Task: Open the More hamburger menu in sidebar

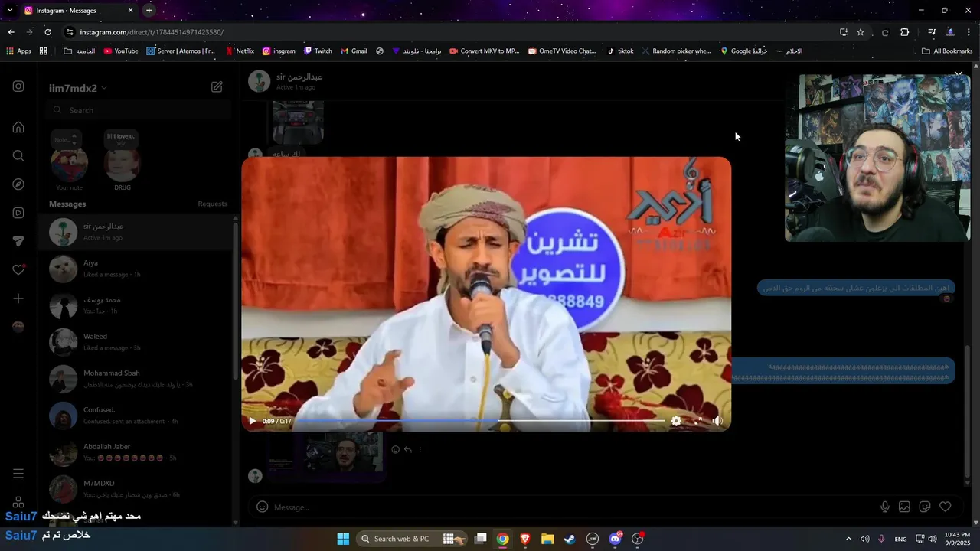Action: pos(18,474)
